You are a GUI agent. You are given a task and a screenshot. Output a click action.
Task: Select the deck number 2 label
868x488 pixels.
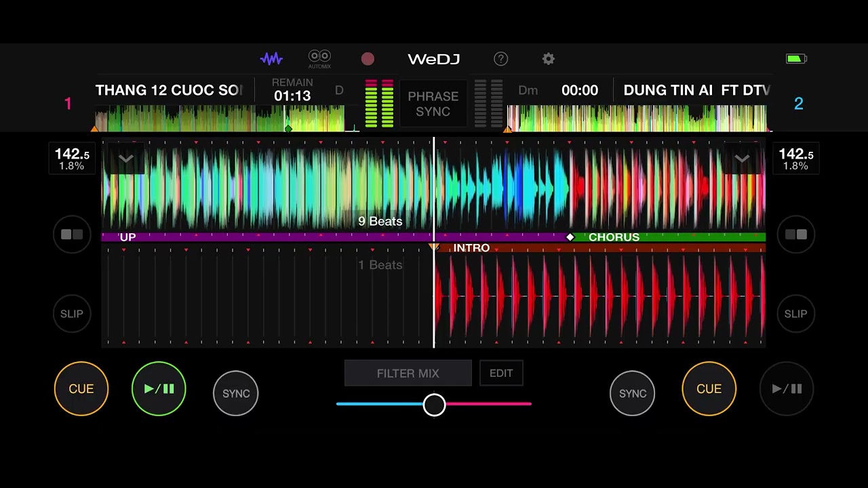(x=798, y=104)
